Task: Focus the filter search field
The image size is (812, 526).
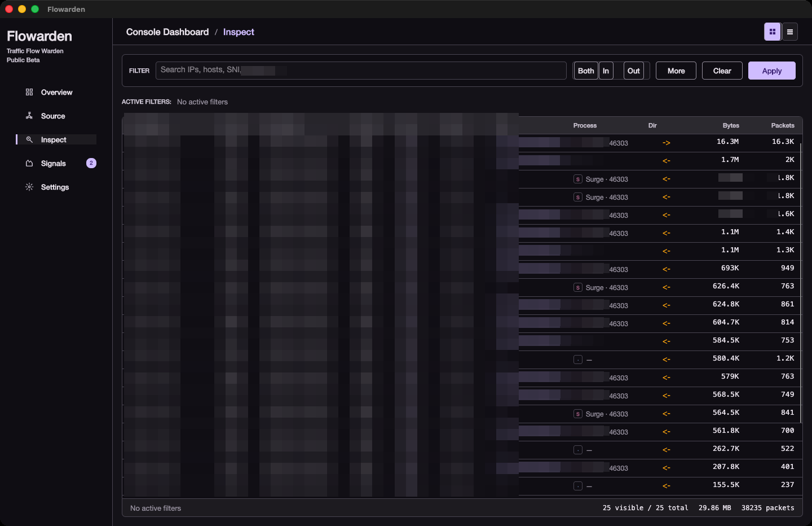Action: click(x=361, y=71)
